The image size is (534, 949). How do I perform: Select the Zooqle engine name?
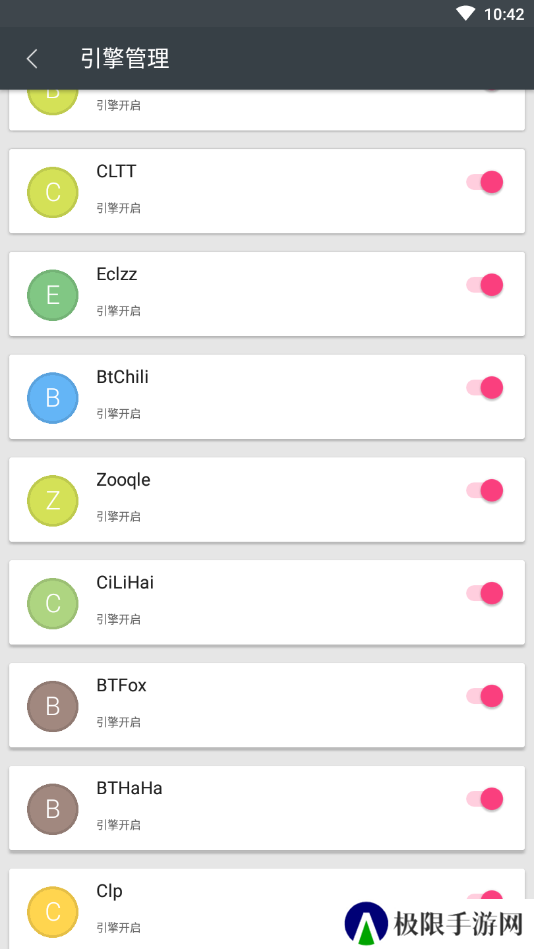click(124, 480)
